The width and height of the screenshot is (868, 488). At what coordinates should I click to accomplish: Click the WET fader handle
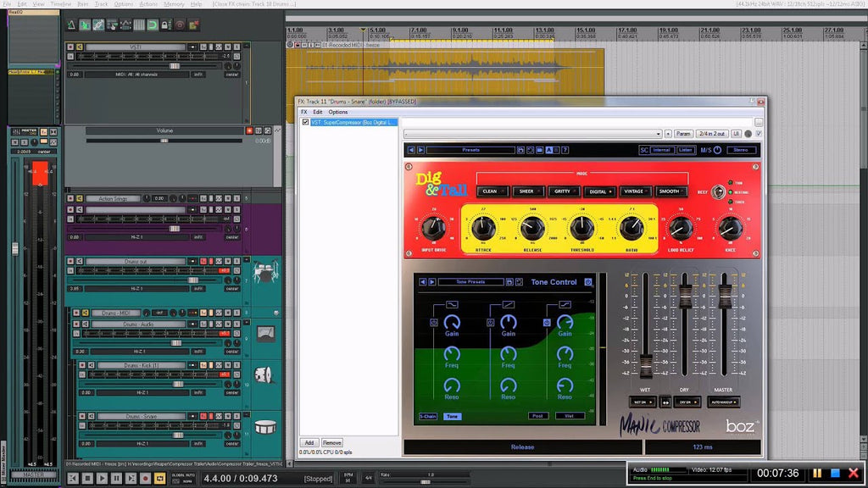pyautogui.click(x=646, y=366)
